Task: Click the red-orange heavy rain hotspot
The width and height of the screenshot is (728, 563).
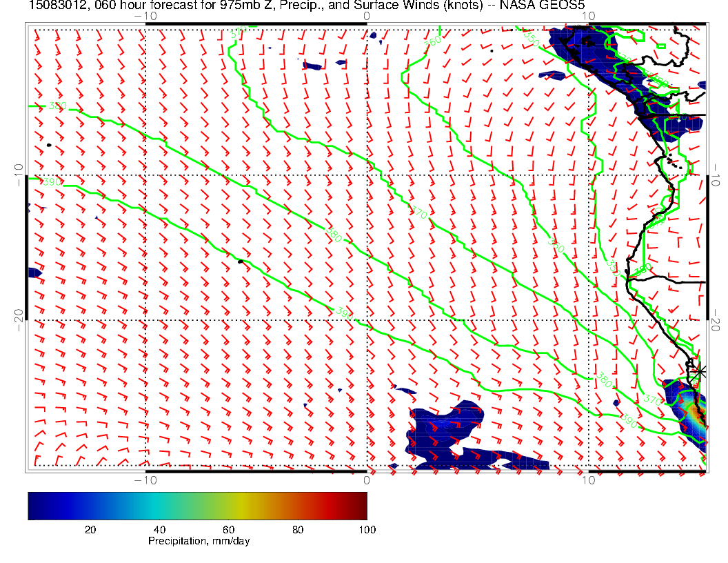Action: [x=693, y=412]
